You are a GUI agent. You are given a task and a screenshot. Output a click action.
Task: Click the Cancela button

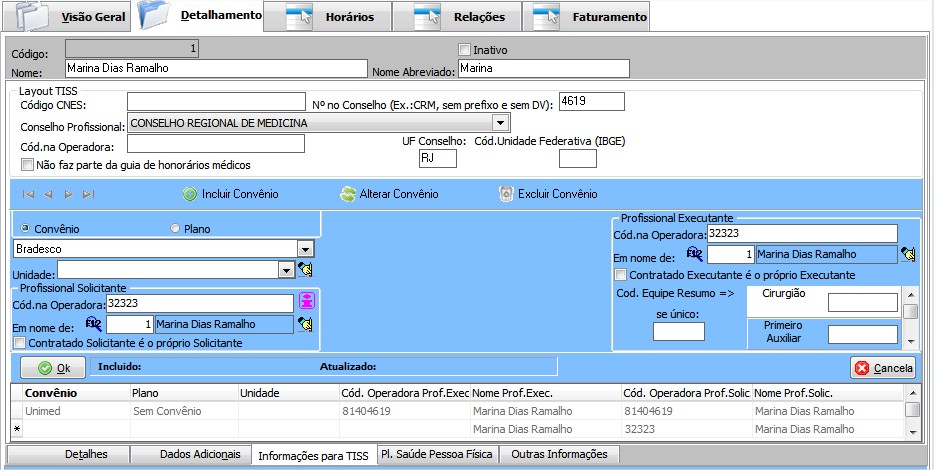click(x=883, y=368)
